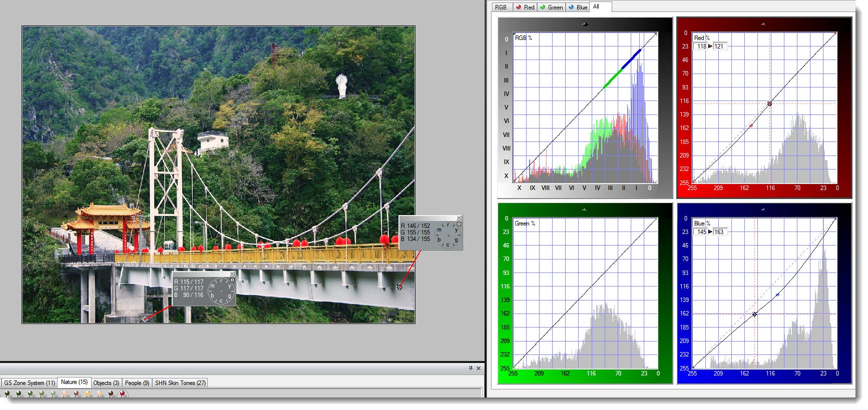This screenshot has width=868, height=410.
Task: Pick the golden yellow color pin
Action: point(88,393)
